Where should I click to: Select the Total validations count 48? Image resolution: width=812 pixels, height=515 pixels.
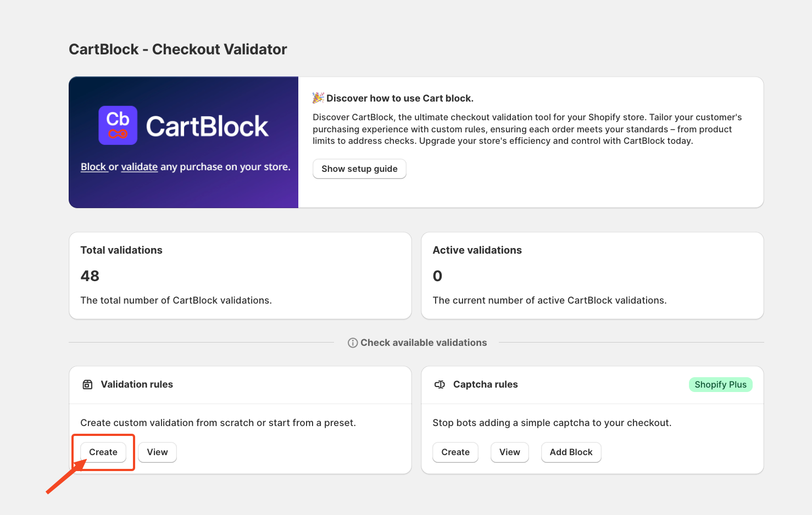click(x=90, y=276)
